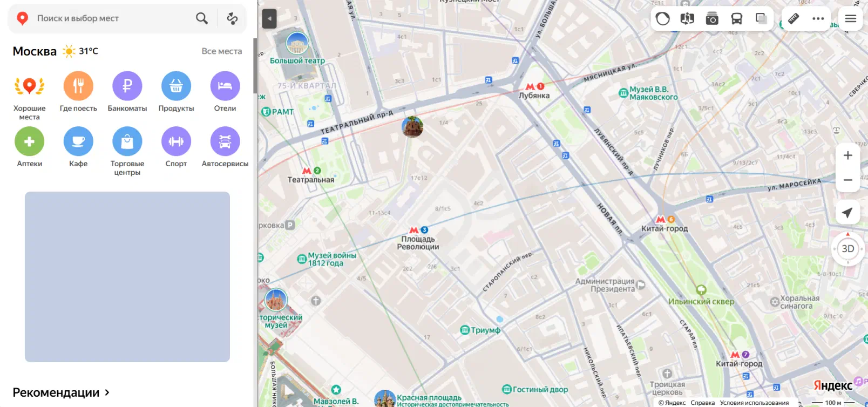Open Музей В.В. Маяковского marker

point(648,93)
